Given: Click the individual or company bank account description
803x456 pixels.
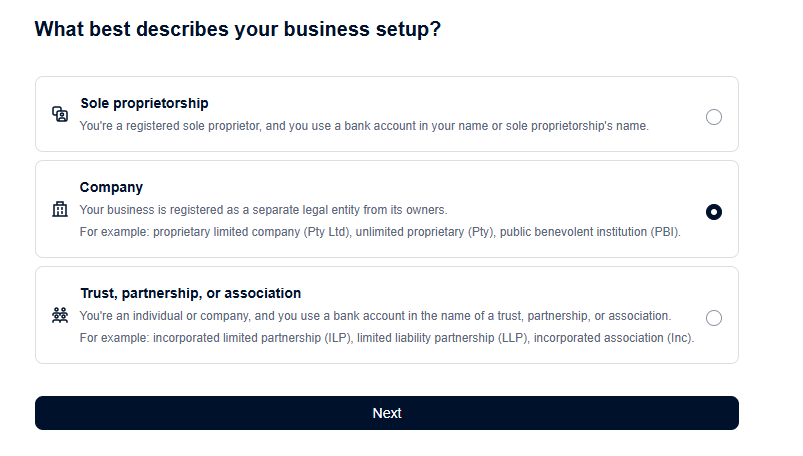Looking at the screenshot, I should tap(375, 316).
